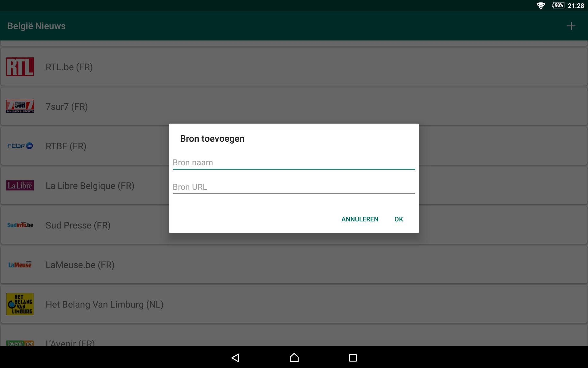This screenshot has width=588, height=368.
Task: Tap the plus icon to add source
Action: tap(571, 26)
